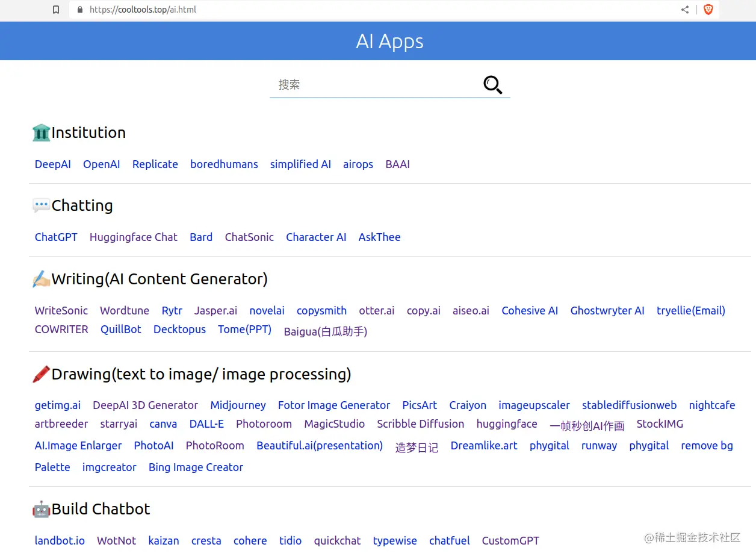Viewport: 756px width, 559px height.
Task: Click the Drawing crayon emoji icon
Action: [41, 374]
